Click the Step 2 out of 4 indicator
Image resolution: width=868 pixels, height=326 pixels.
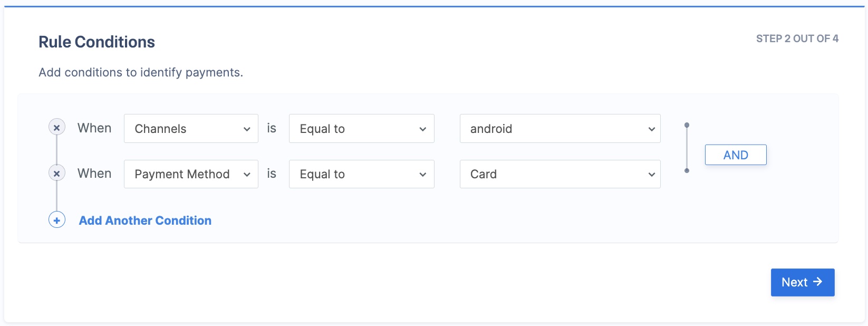pos(797,39)
